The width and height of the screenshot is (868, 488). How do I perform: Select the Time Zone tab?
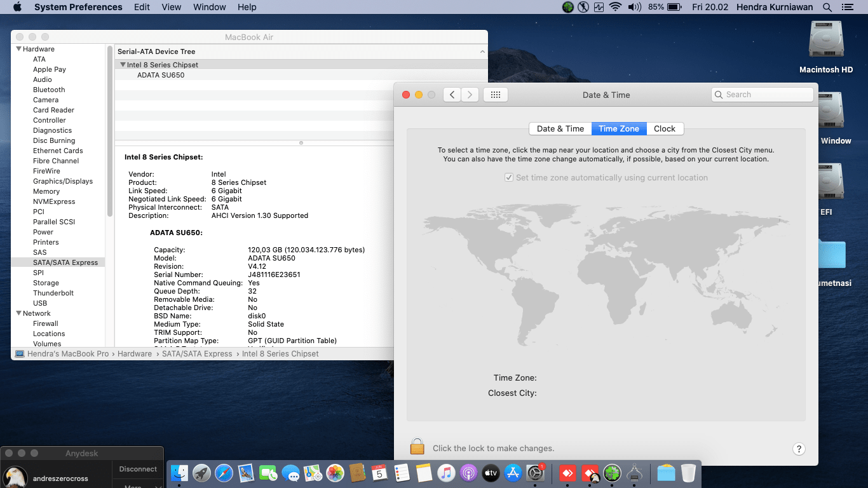pyautogui.click(x=619, y=128)
